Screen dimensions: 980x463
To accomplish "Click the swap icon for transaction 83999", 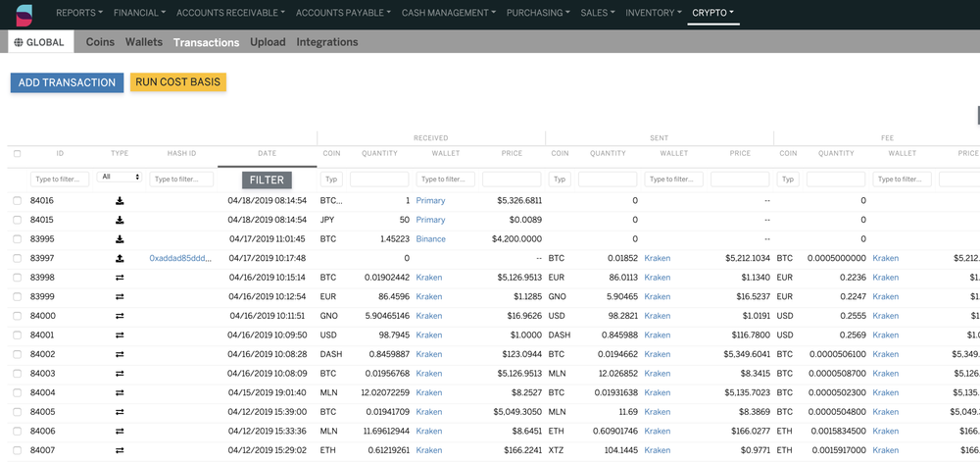I will [x=120, y=296].
